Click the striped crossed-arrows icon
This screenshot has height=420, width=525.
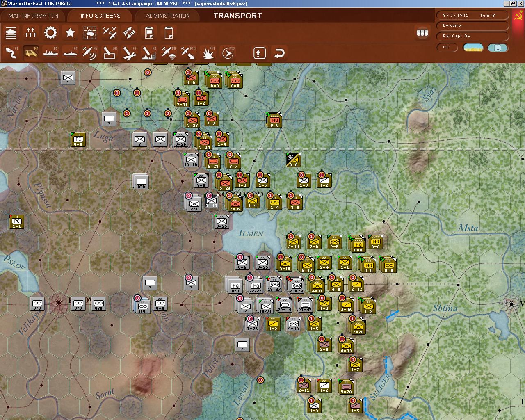129,32
